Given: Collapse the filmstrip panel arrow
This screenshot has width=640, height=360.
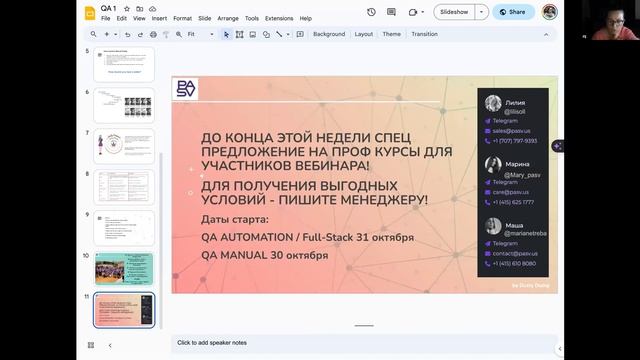Looking at the screenshot, I should 110,345.
